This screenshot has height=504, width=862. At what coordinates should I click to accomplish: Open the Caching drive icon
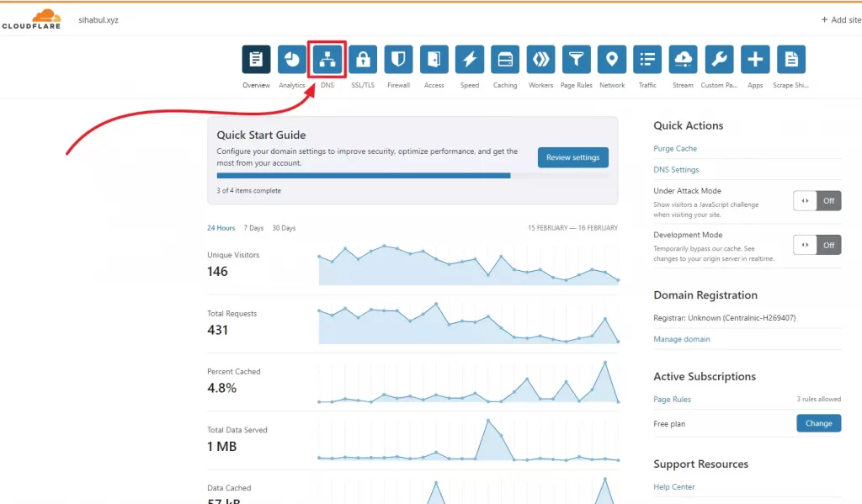point(505,60)
